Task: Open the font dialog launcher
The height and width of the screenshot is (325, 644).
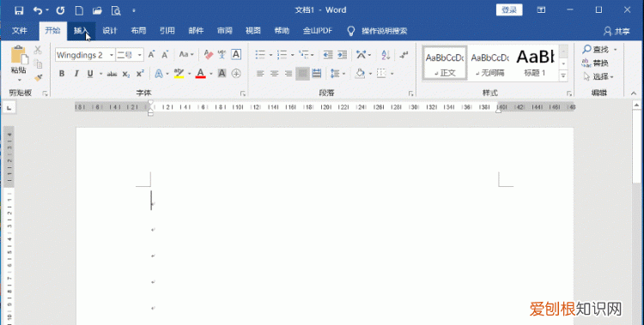Action: tap(243, 93)
